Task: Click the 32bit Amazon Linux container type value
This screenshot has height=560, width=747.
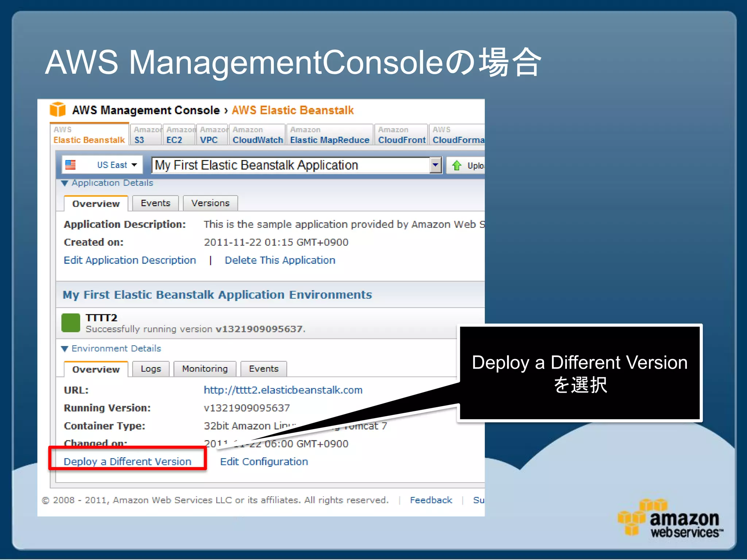Action: click(x=295, y=426)
